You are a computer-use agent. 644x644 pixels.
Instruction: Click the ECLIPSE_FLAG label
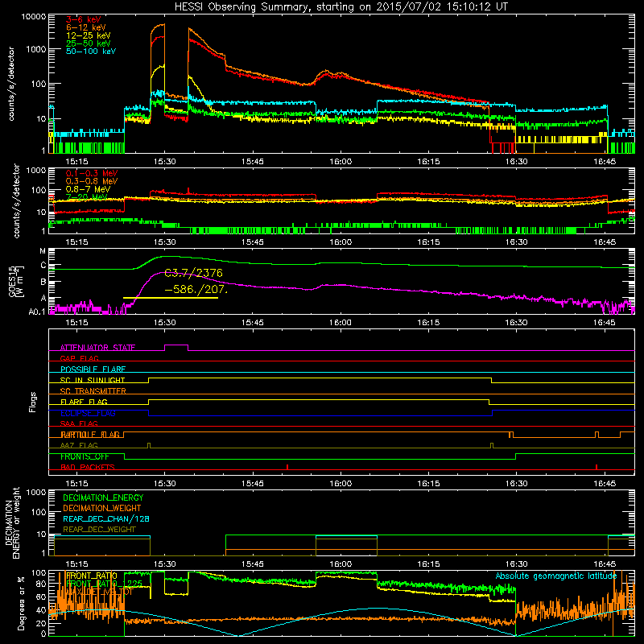click(x=88, y=413)
